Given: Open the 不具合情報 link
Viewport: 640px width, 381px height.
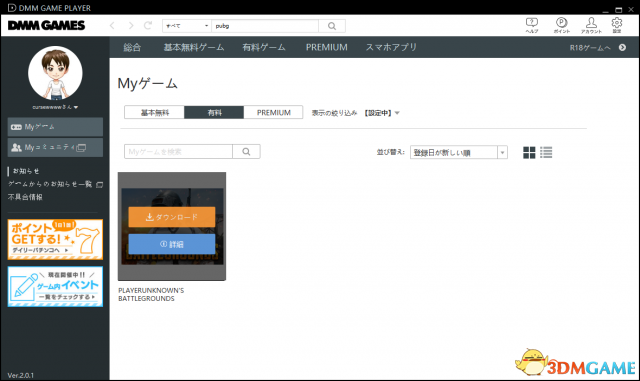Looking at the screenshot, I should pyautogui.click(x=25, y=197).
